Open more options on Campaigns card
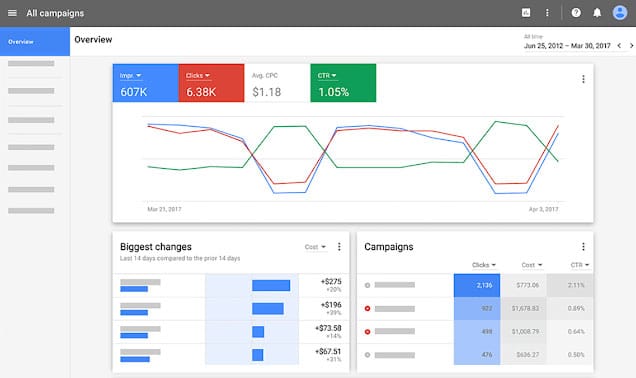This screenshot has height=378, width=636. [x=583, y=247]
